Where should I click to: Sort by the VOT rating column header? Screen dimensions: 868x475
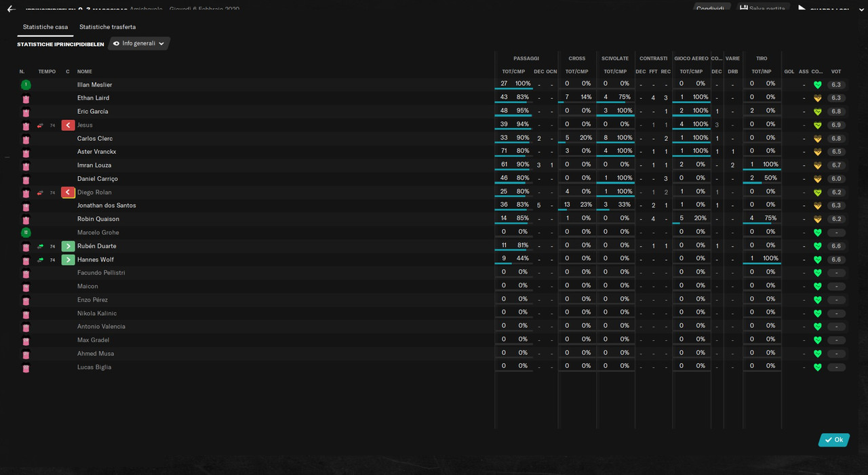836,72
